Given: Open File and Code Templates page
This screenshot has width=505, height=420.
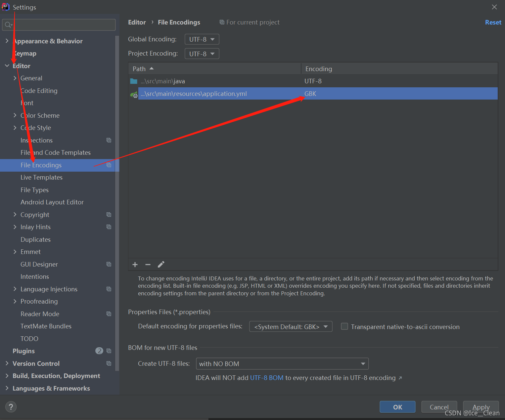Looking at the screenshot, I should tap(56, 152).
